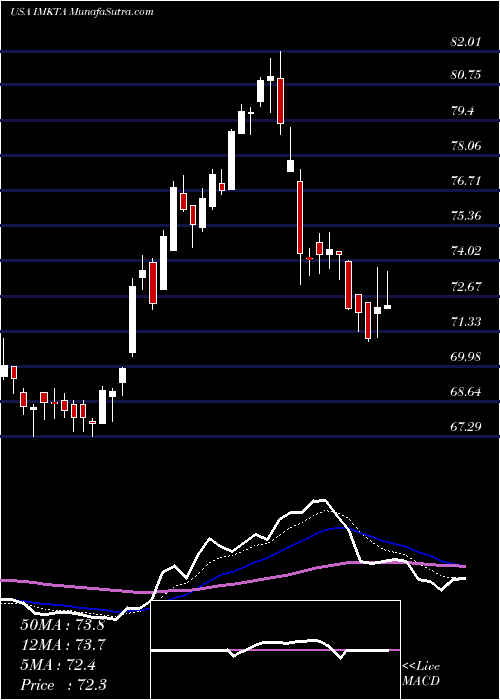Click the 78.06 price level label

[x=466, y=146]
